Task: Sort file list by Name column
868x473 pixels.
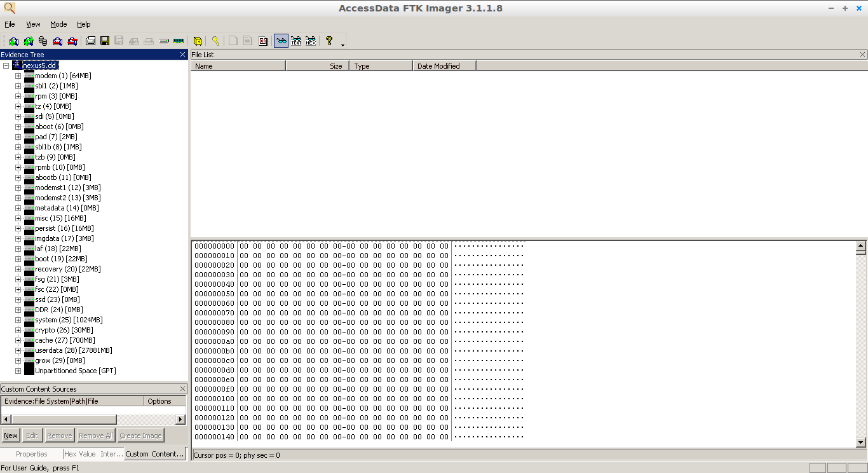Action: click(x=238, y=66)
